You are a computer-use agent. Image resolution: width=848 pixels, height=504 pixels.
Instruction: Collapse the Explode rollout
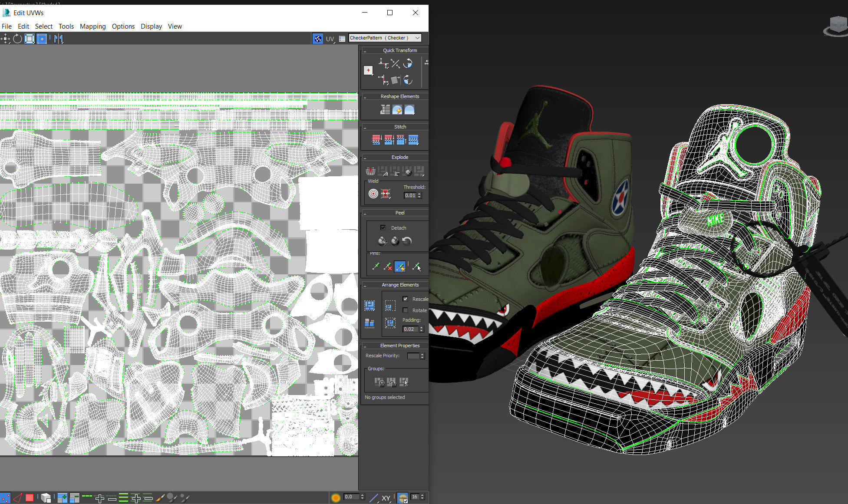tap(365, 158)
